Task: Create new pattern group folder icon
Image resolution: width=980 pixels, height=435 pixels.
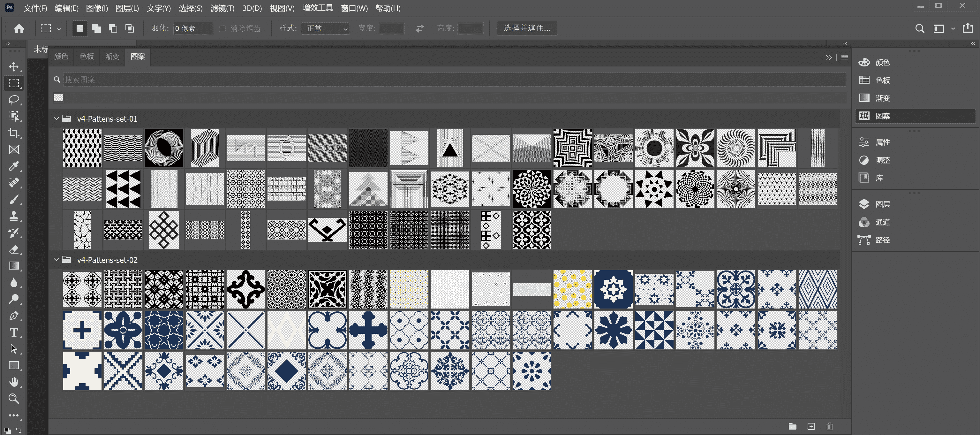Action: [x=792, y=426]
